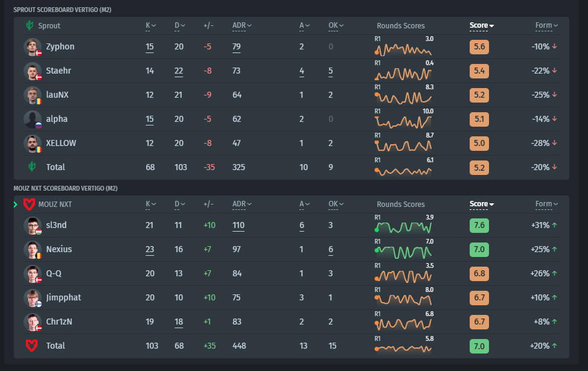Open Chr1zN's player profile link

click(x=59, y=322)
